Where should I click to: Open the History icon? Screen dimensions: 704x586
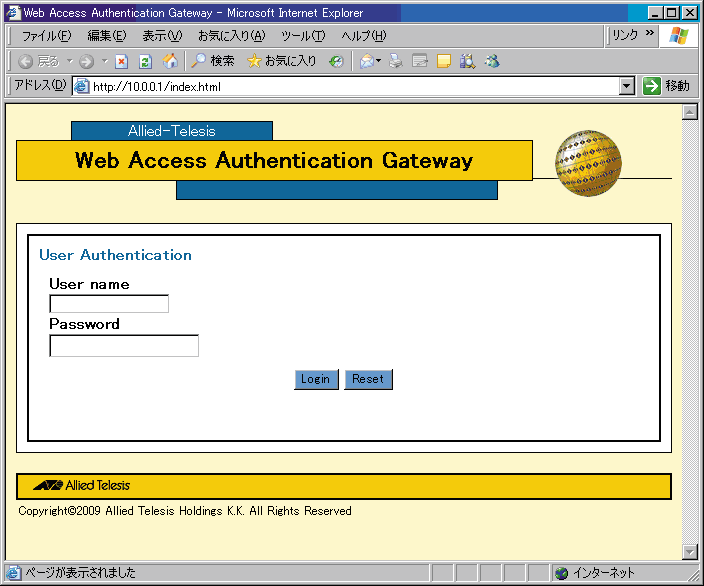tap(336, 61)
